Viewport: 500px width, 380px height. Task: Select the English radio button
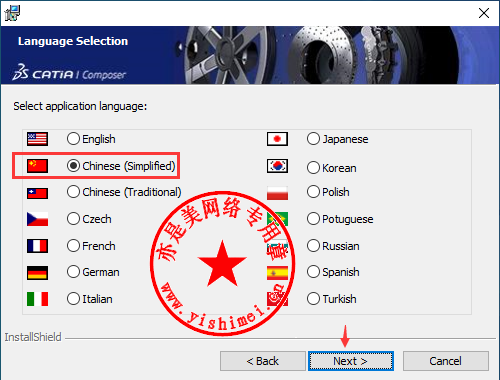(73, 139)
